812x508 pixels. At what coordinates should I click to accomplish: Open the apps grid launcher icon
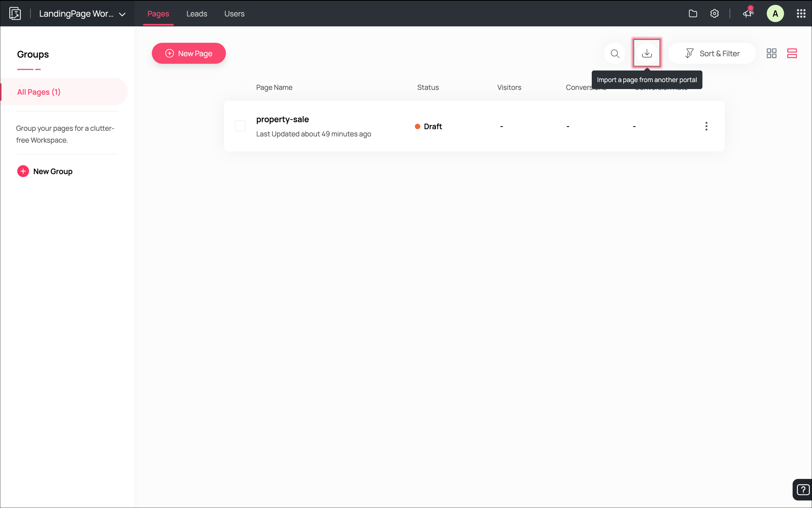click(x=801, y=14)
